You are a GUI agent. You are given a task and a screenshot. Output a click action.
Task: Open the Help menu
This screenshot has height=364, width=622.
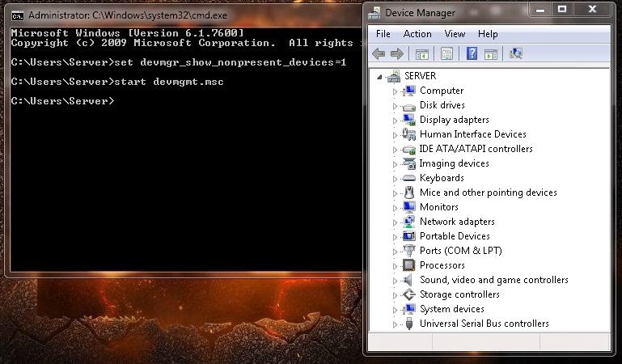[x=488, y=34]
